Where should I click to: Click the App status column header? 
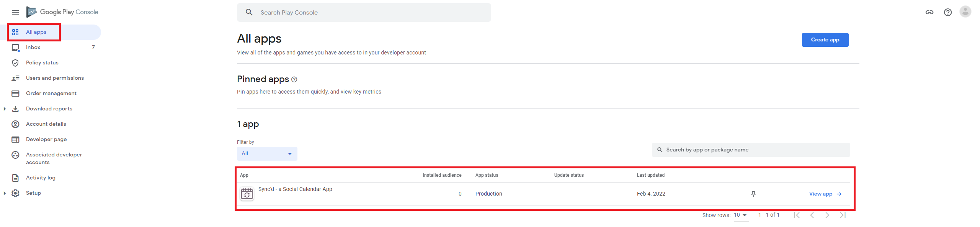487,175
